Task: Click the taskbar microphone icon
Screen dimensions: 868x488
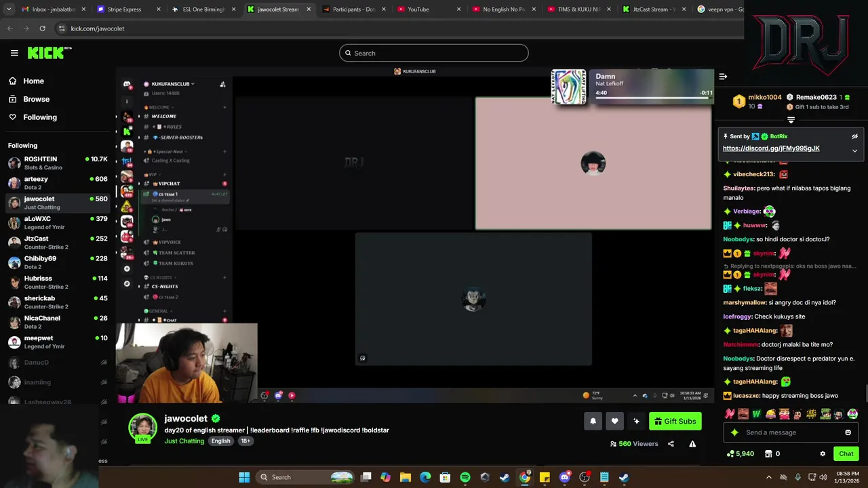Action: (797, 477)
